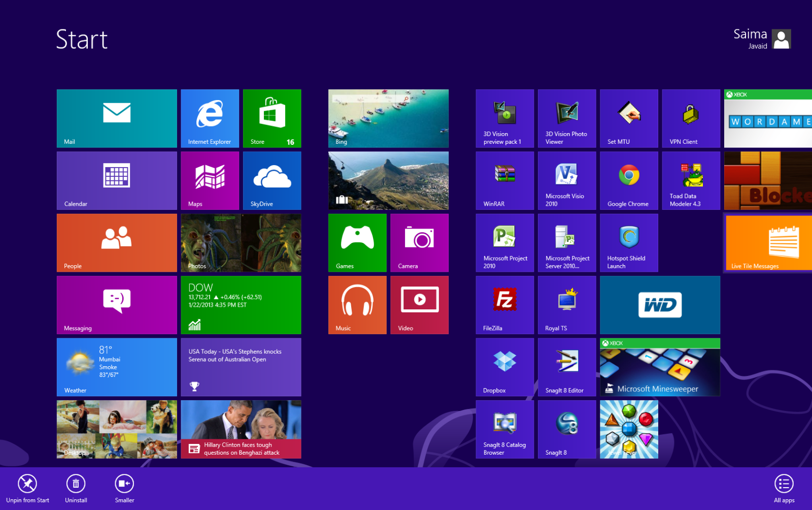The image size is (812, 510).
Task: Open the Travel tile with mountain photo
Action: [x=388, y=181]
